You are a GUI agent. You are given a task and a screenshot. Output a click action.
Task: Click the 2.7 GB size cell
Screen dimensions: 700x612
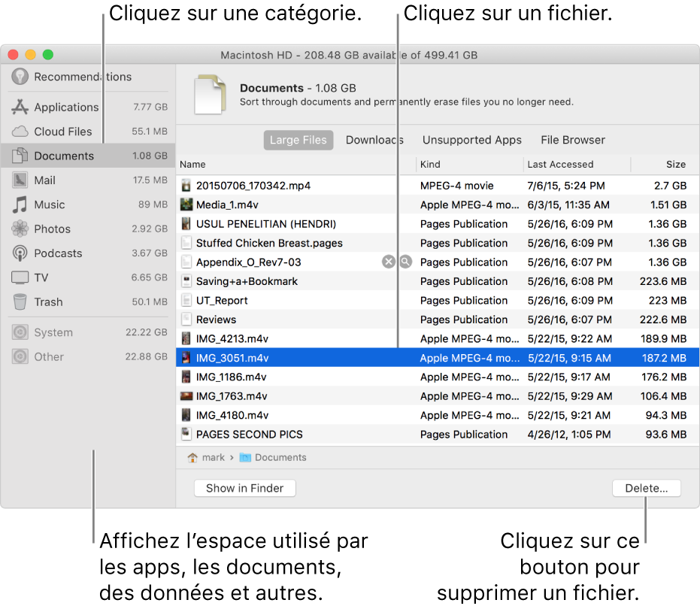670,186
